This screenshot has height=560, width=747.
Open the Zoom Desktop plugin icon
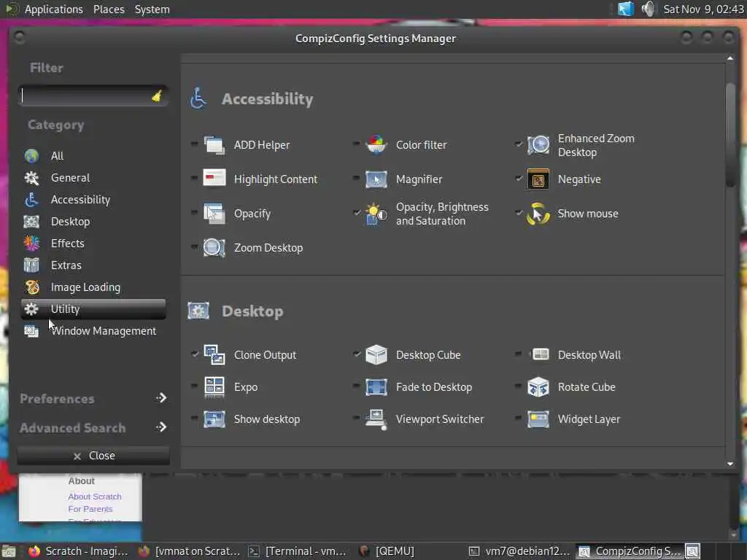coord(214,248)
